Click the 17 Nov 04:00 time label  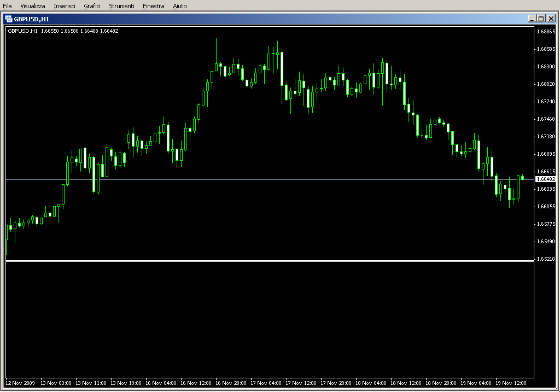point(266,383)
